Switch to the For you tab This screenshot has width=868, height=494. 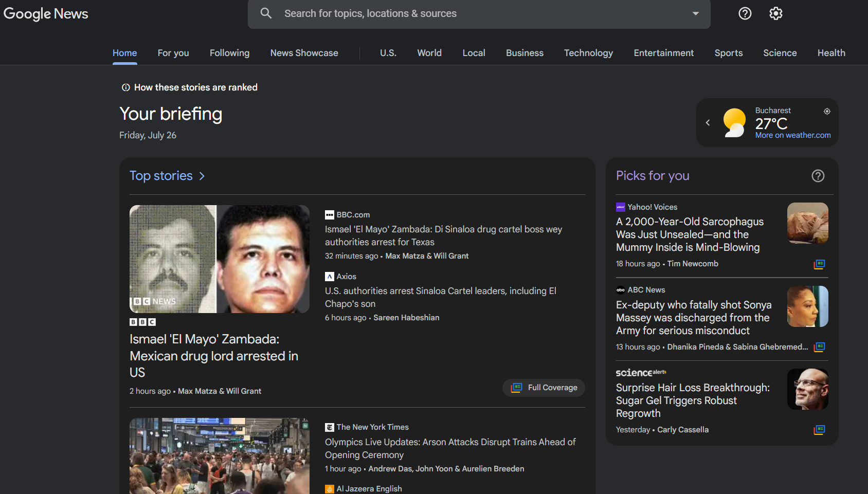click(x=173, y=53)
